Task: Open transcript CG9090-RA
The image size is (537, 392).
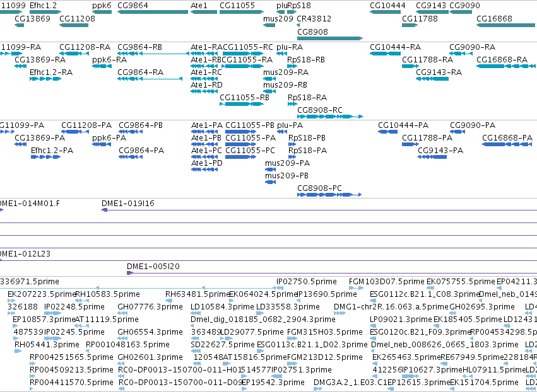Action: pos(461,54)
